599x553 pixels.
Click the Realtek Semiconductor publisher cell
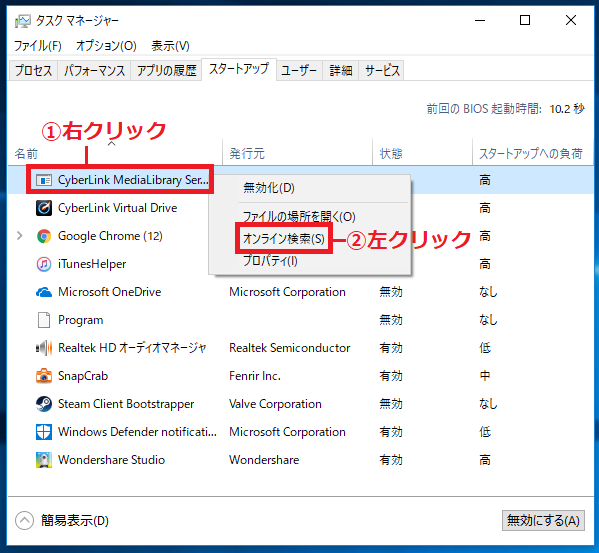[x=290, y=348]
